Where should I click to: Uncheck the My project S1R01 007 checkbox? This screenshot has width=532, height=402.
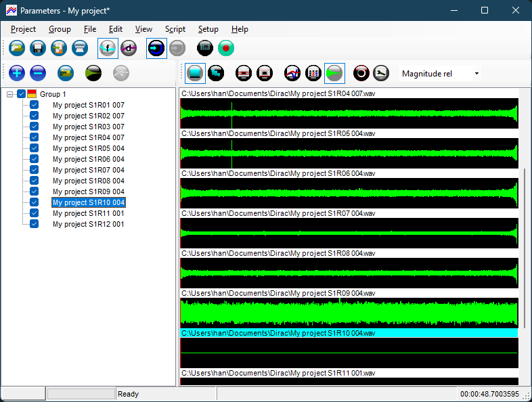35,105
